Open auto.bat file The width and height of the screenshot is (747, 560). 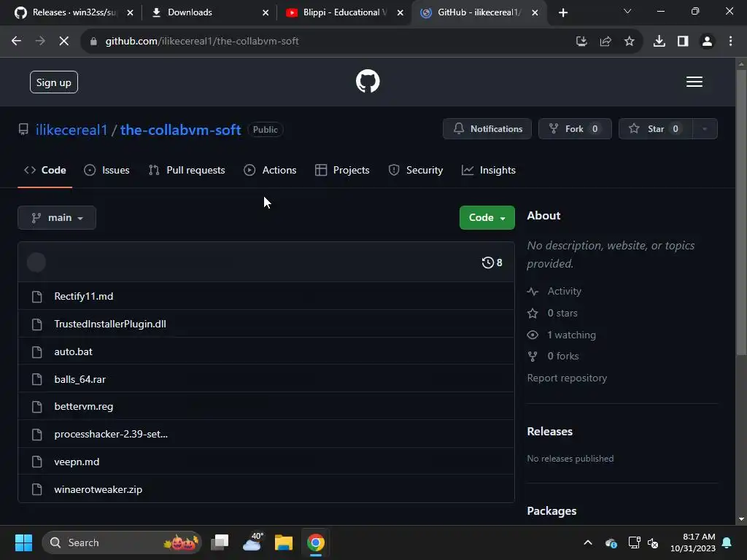point(74,352)
